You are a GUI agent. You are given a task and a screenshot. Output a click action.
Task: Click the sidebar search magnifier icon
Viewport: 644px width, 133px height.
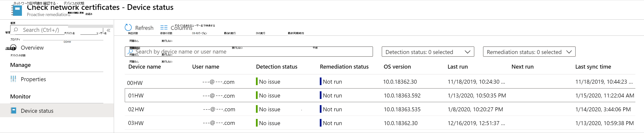(16, 30)
